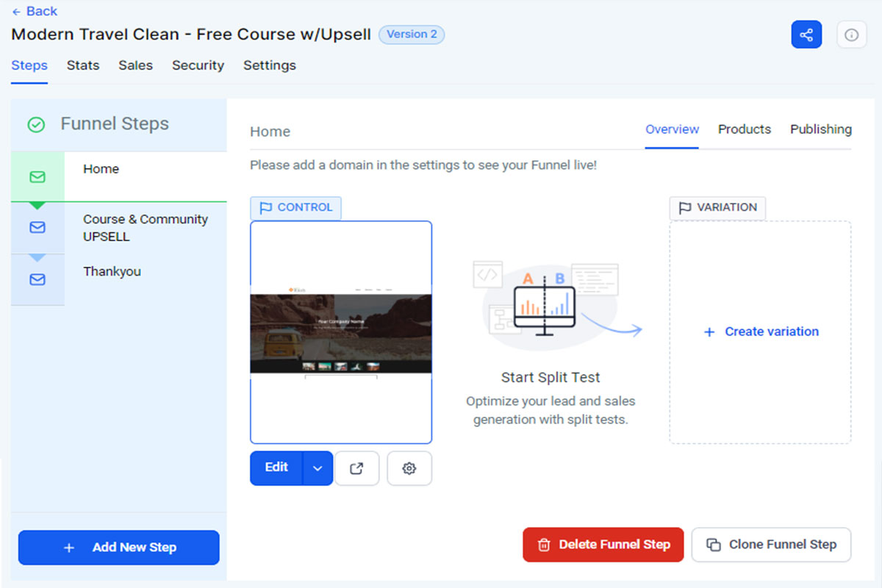Click the green checkmark beside Funnel Steps
Image resolution: width=882 pixels, height=588 pixels.
[36, 125]
